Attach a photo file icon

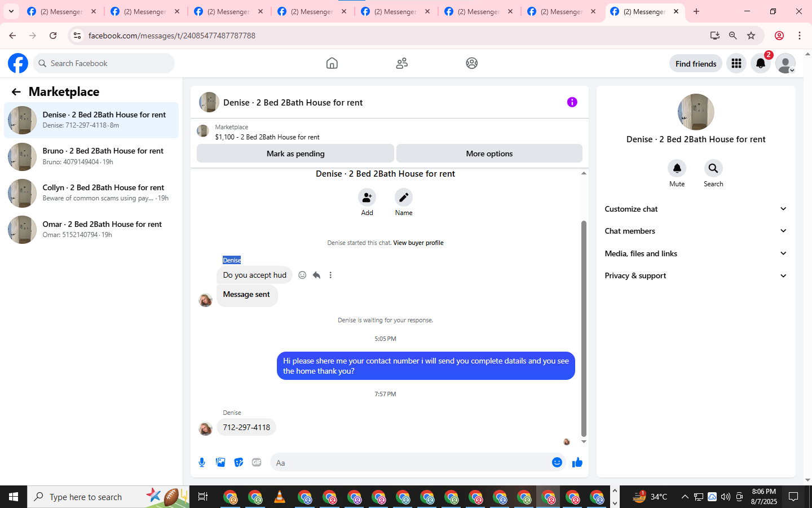pos(220,462)
